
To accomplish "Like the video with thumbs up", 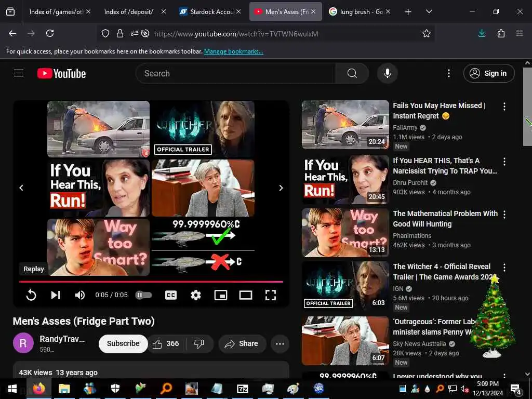I will click(166, 344).
